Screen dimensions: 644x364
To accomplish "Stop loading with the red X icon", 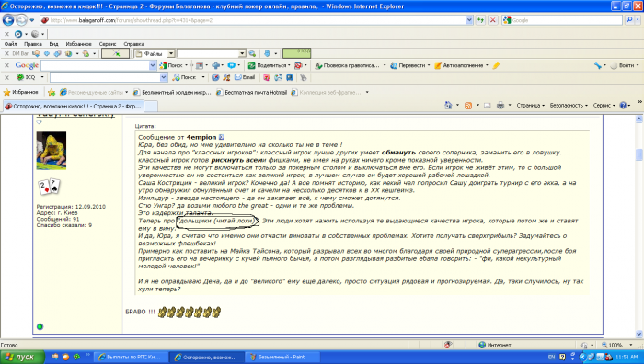I will click(x=493, y=19).
